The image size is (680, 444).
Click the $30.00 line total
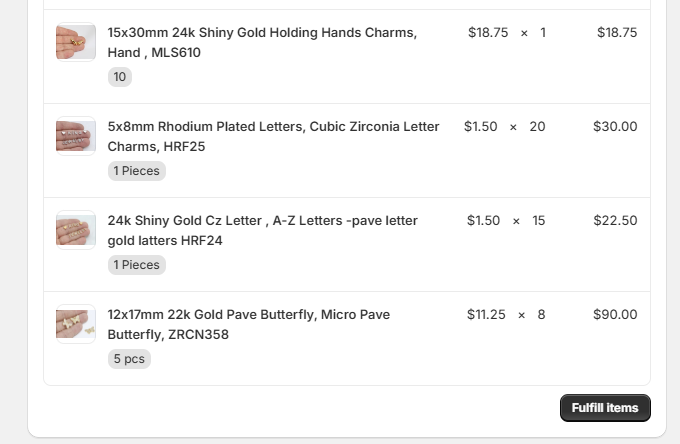(615, 126)
